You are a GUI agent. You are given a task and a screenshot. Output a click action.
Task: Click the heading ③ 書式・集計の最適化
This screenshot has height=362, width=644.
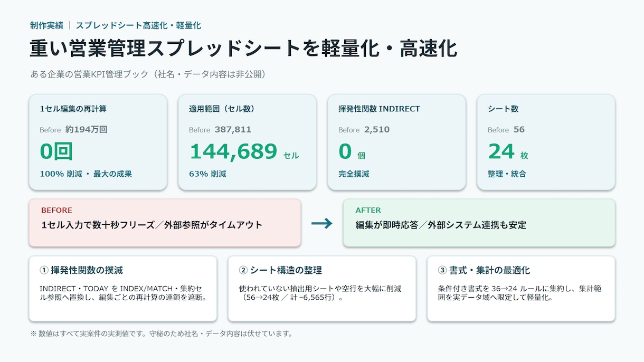(484, 270)
